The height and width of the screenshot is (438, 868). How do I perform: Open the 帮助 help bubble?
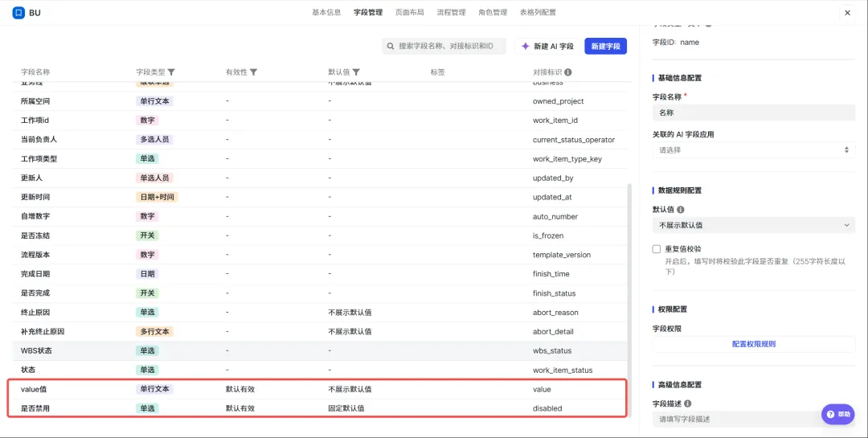[x=837, y=414]
